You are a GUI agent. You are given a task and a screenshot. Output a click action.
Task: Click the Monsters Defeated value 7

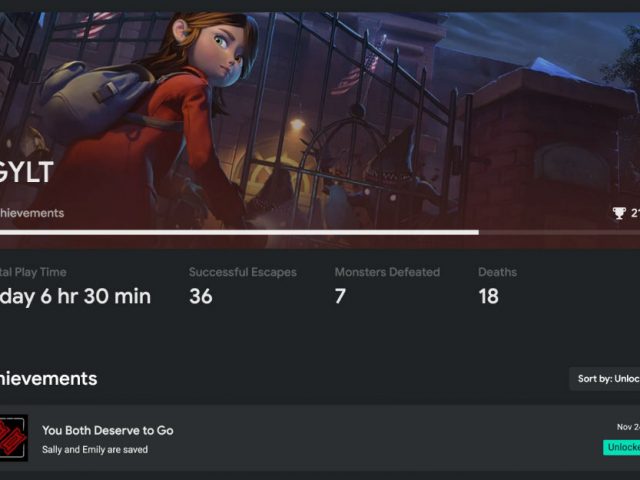pos(340,296)
